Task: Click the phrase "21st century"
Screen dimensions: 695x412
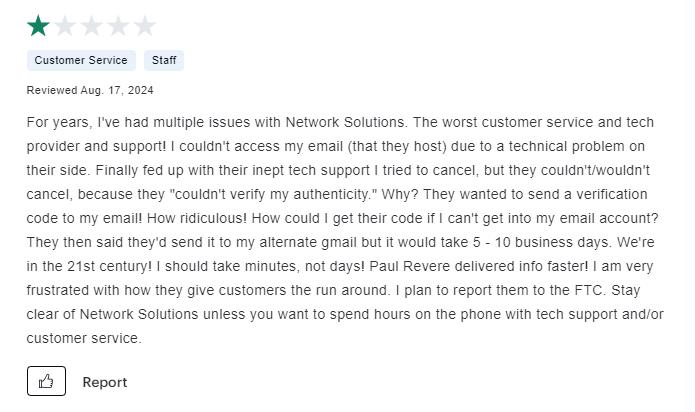Action: 107,266
